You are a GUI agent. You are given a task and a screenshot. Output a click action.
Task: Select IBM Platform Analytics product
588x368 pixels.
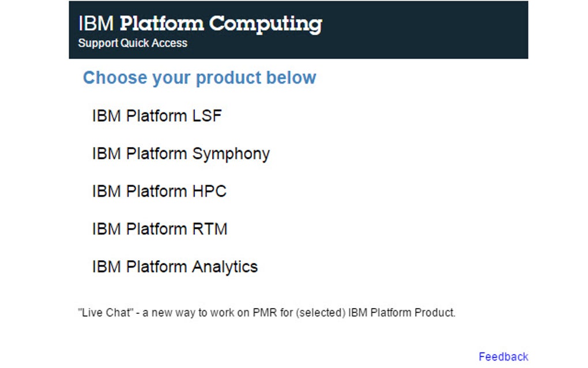pyautogui.click(x=175, y=267)
